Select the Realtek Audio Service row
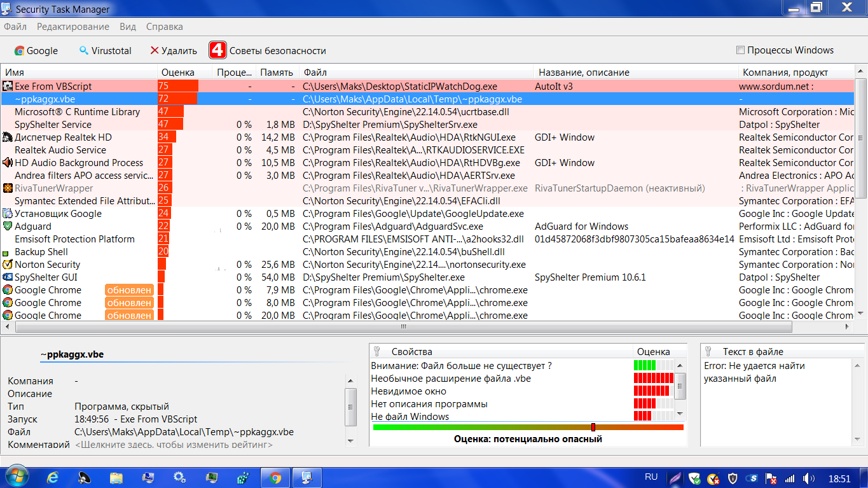This screenshot has height=488, width=868. 428,150
